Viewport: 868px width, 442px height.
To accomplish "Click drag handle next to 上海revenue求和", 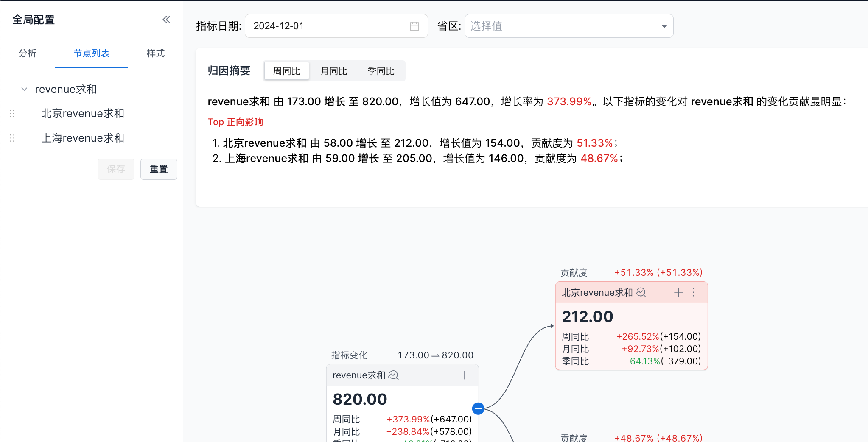I will point(12,138).
